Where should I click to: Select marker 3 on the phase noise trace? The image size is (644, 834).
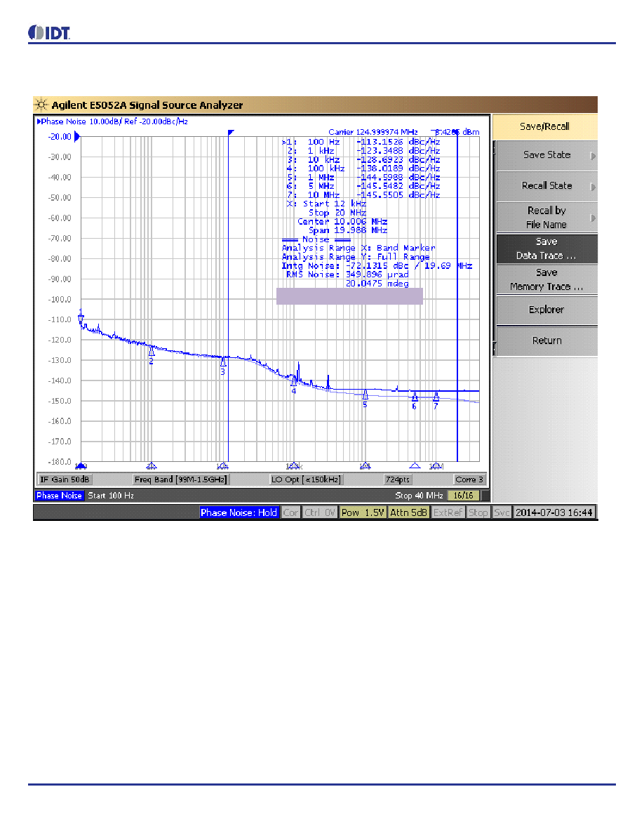coord(223,366)
